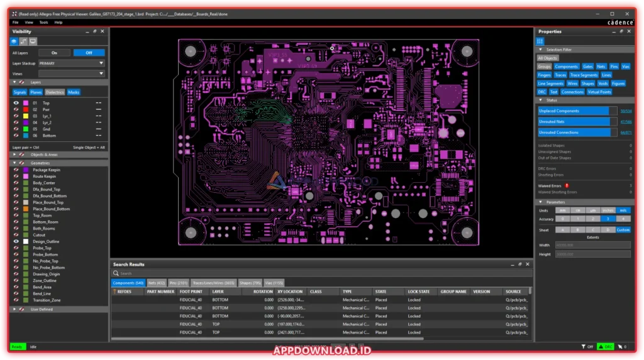This screenshot has width=644, height=360.
Task: Click the green DRC indicator in status bar
Action: point(605,347)
